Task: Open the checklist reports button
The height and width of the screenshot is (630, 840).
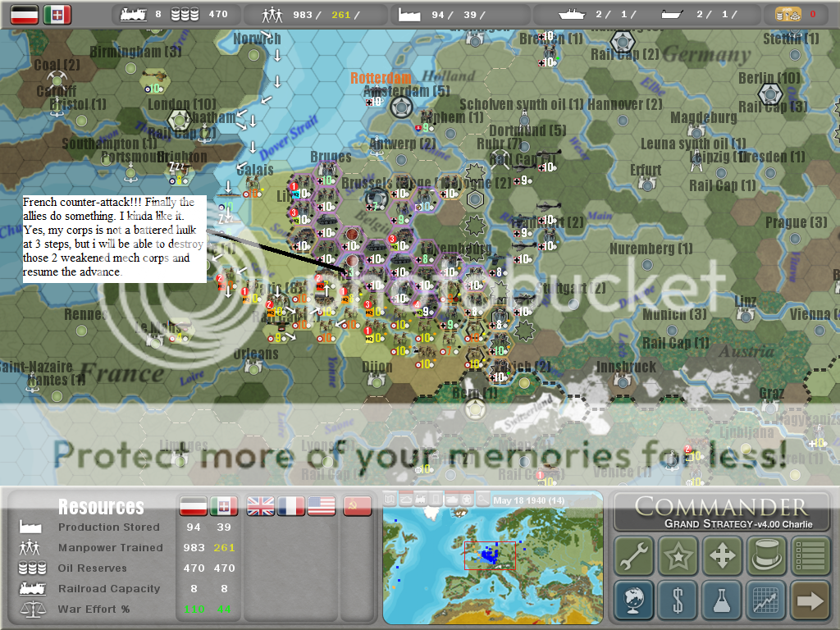Action: click(x=810, y=556)
